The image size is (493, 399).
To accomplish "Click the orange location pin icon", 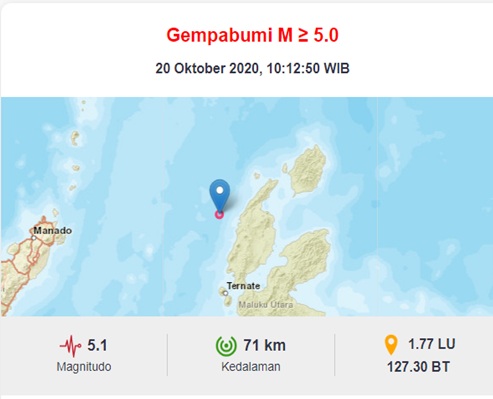I will tap(391, 345).
